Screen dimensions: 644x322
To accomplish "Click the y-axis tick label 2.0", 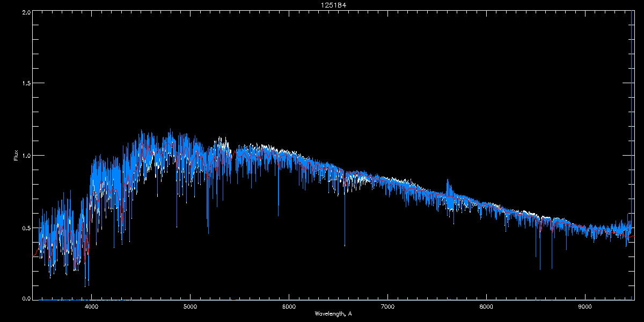I will tap(26, 12).
